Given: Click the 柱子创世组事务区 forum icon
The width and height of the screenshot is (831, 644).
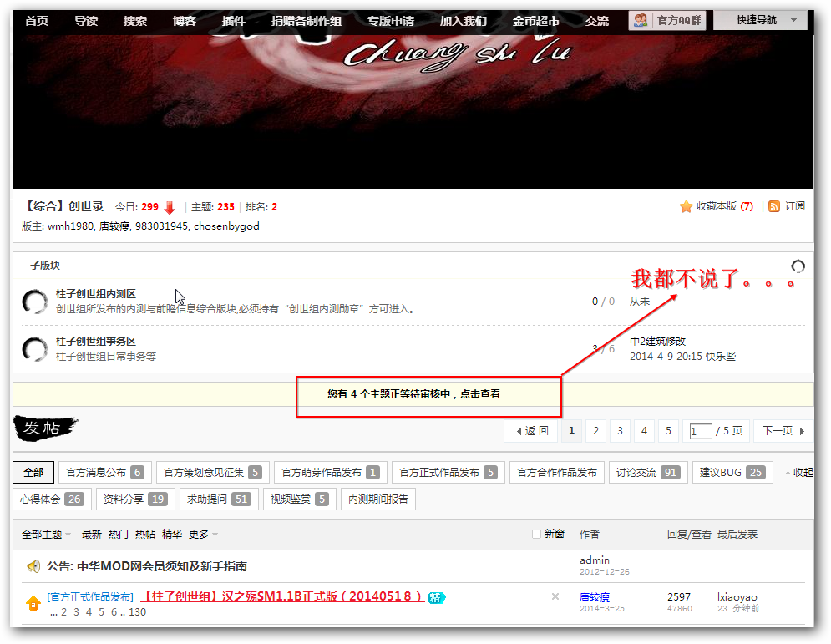Looking at the screenshot, I should click(34, 348).
